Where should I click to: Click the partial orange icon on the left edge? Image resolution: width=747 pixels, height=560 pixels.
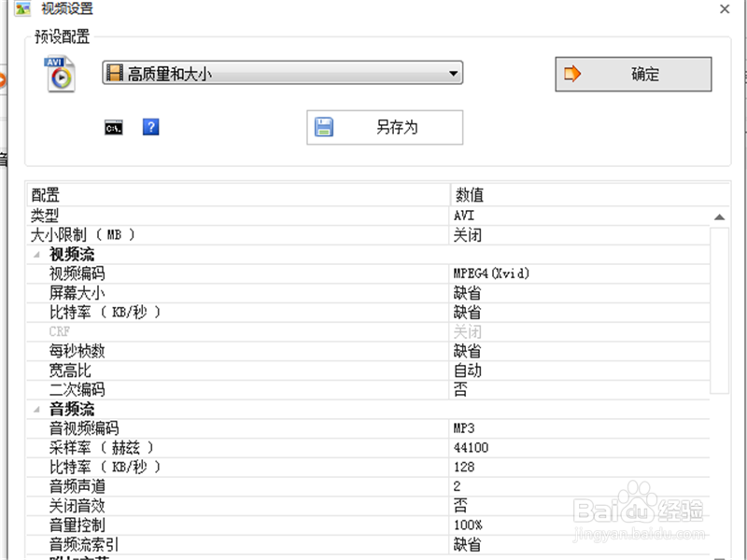3,79
